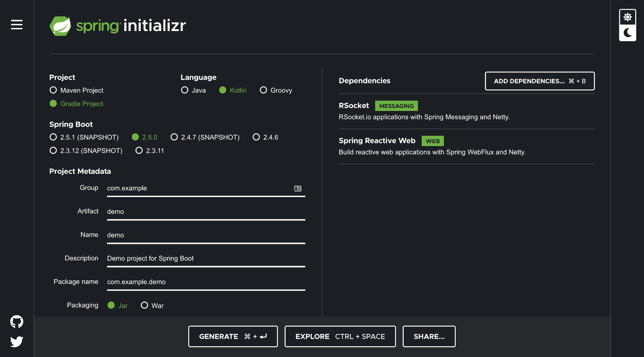
Task: Set packaging to War
Action: (152, 305)
